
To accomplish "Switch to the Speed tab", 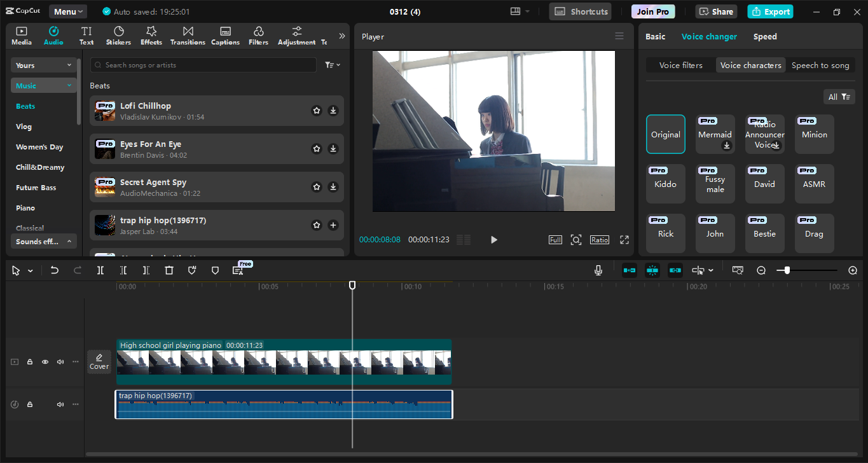I will 765,36.
